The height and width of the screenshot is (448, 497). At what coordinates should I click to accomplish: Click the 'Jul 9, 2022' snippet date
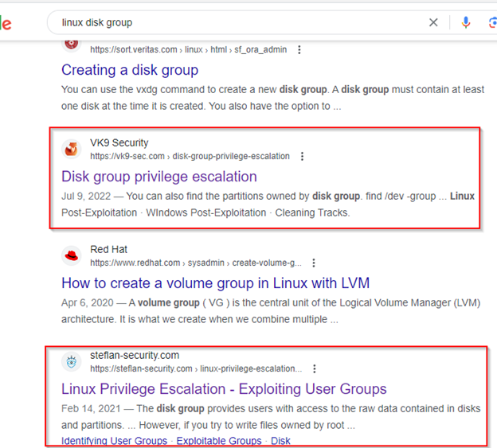pos(86,197)
